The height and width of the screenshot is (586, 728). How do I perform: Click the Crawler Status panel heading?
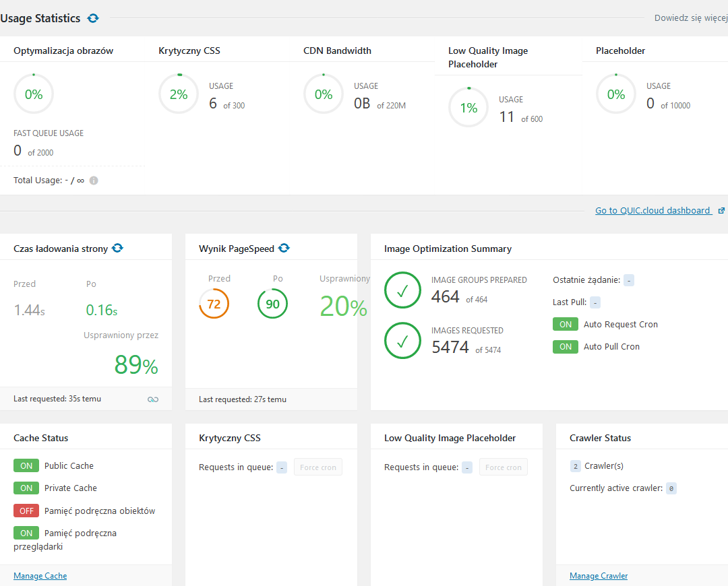(x=601, y=438)
